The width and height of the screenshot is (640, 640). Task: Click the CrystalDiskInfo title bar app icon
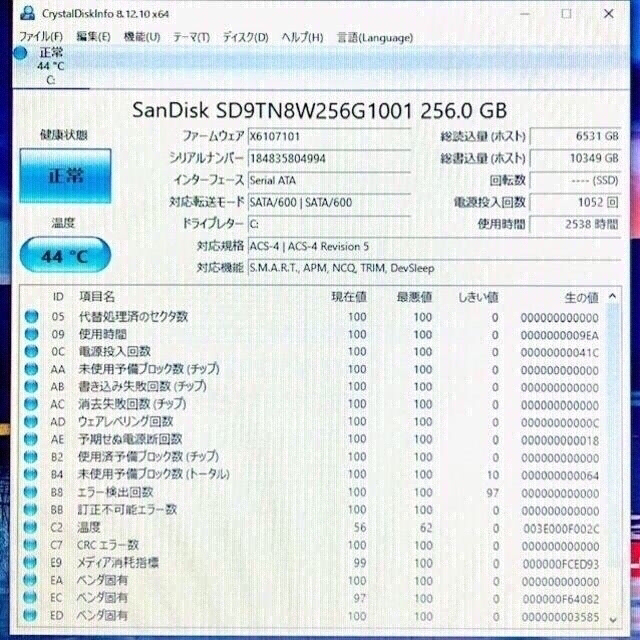(x=27, y=13)
